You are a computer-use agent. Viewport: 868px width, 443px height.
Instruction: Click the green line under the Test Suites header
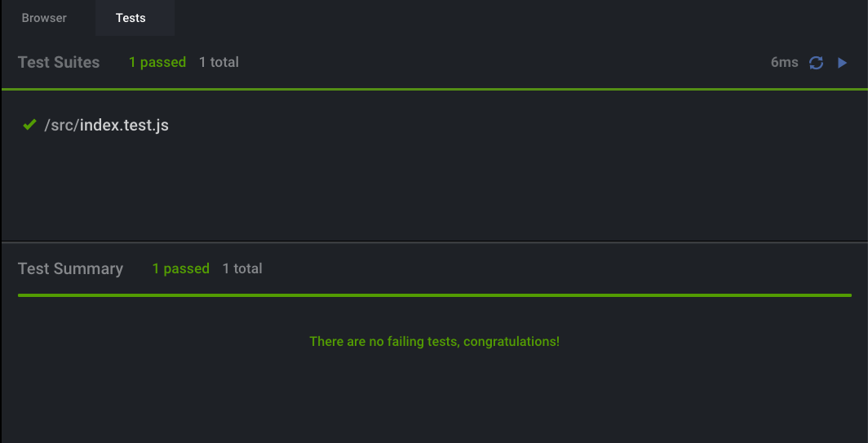coord(435,89)
